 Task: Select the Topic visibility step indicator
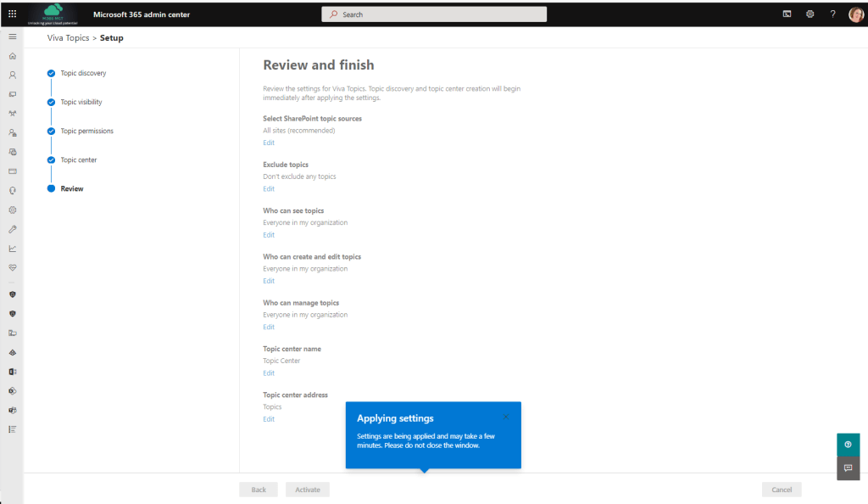50,102
